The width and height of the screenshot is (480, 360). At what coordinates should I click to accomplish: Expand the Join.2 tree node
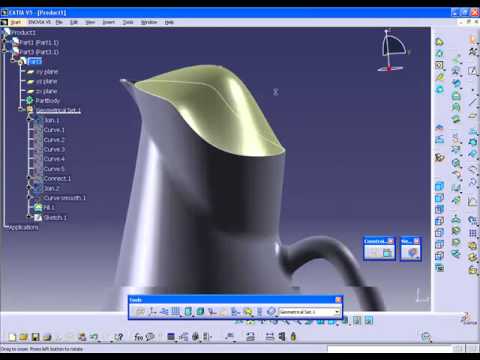29,188
